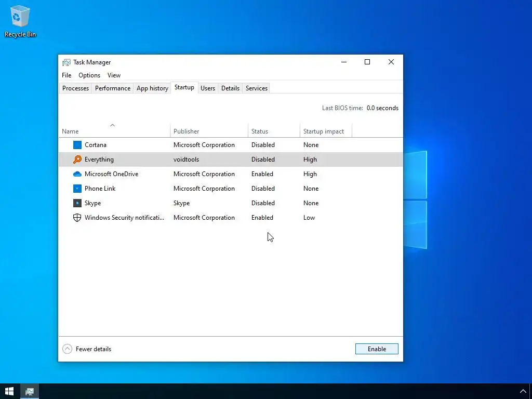Click the Cortana app icon
The image size is (532, 399).
(77, 145)
